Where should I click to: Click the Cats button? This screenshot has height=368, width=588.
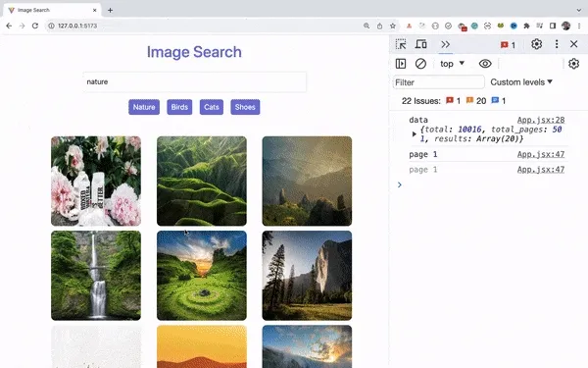pos(212,107)
